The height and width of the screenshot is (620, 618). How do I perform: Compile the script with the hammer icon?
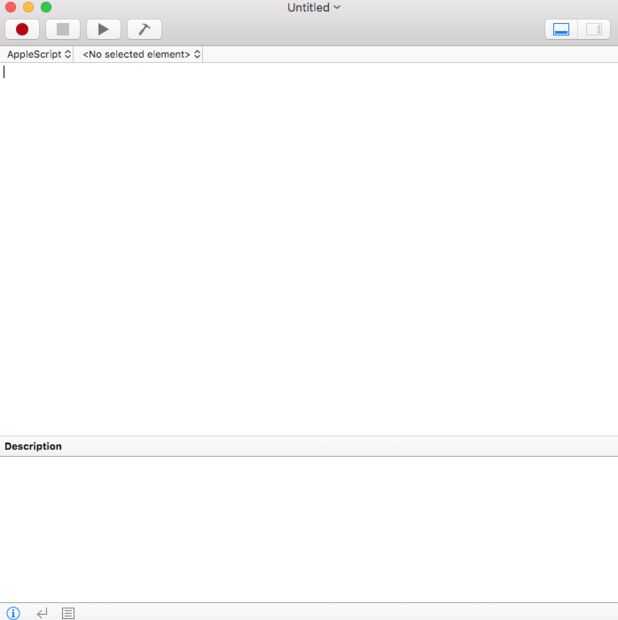click(x=144, y=29)
